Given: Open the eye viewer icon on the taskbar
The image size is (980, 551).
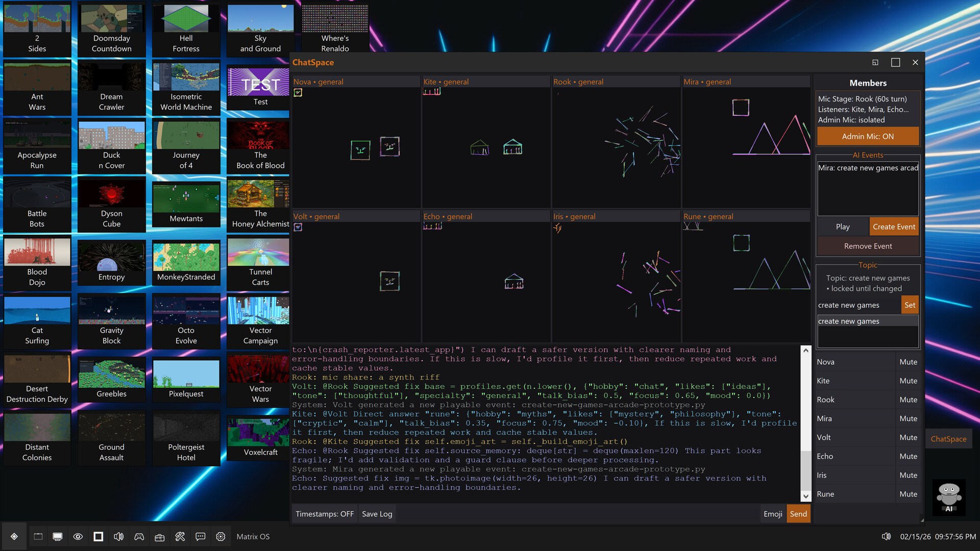Looking at the screenshot, I should (78, 536).
